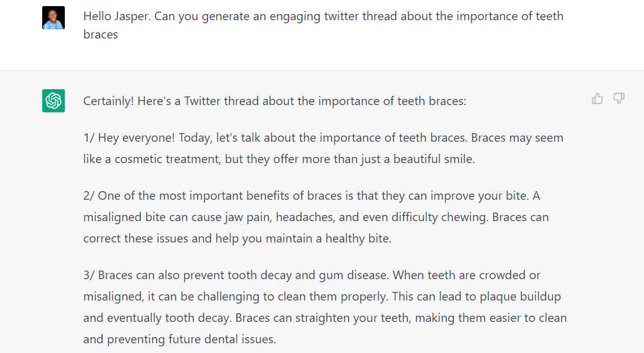
Task: Click the user's 'Hello Jasper' prompt text
Action: point(324,25)
